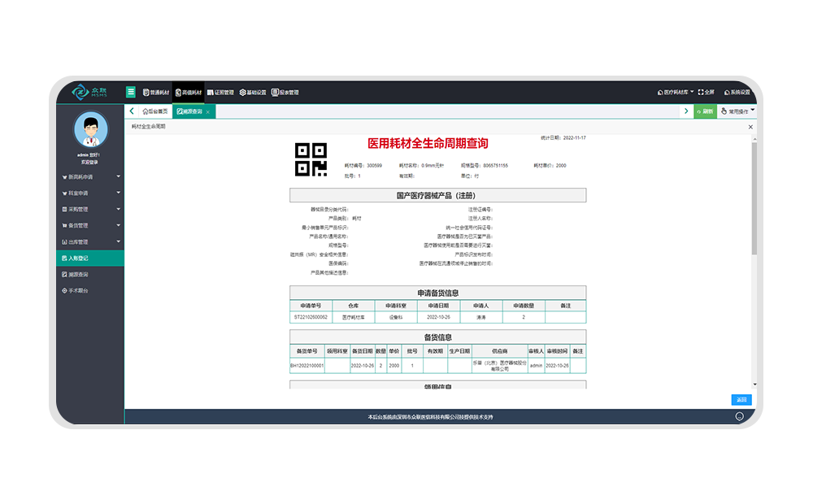Expand the 采购管理 sidebar menu
813x504 pixels.
point(89,209)
